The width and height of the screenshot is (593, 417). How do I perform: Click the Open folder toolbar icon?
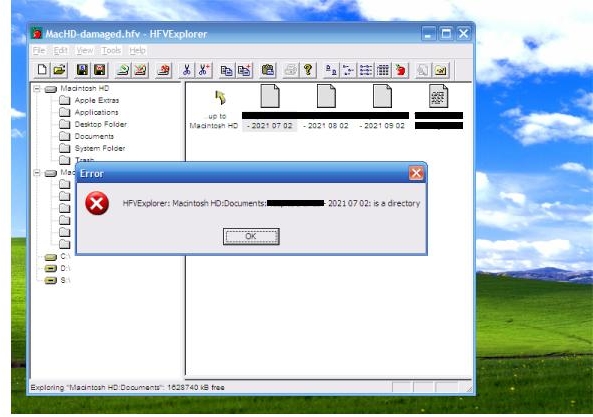click(x=59, y=70)
